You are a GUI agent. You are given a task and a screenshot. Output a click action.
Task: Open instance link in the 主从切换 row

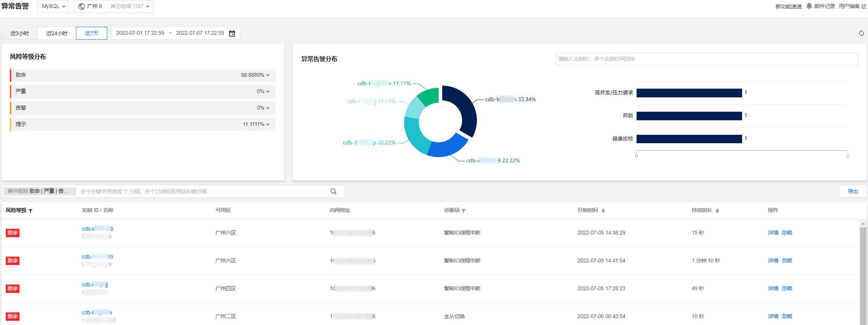[x=97, y=313]
